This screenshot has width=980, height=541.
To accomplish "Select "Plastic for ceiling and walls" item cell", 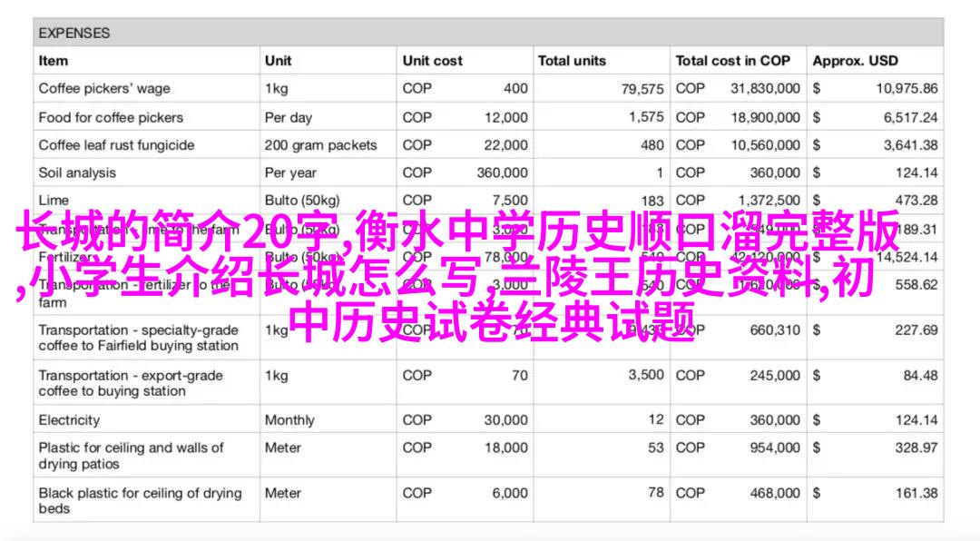I will [131, 456].
